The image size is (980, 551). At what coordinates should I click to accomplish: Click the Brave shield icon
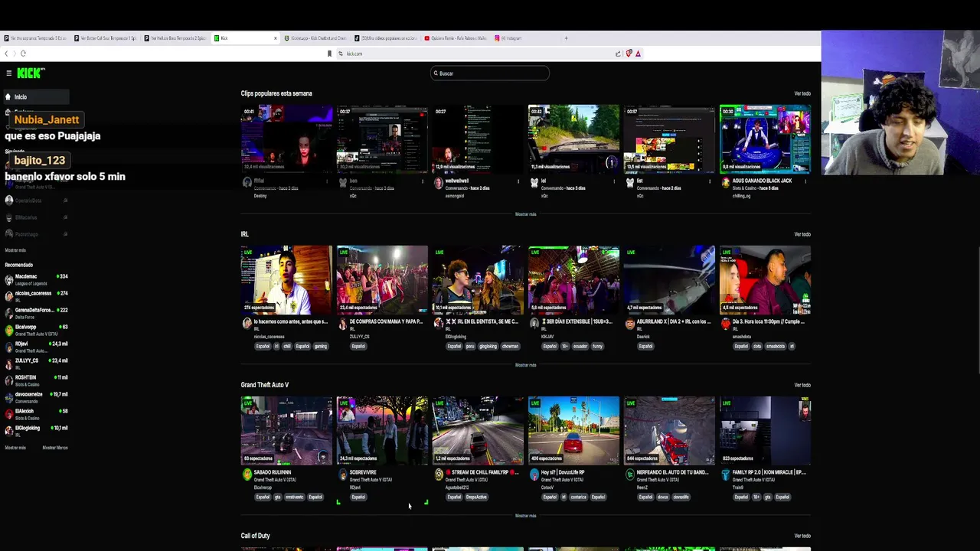[x=629, y=54]
